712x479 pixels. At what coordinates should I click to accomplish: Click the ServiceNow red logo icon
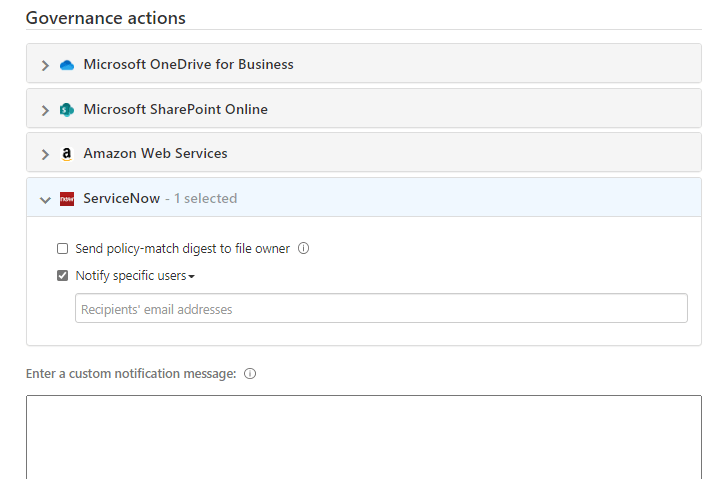tap(67, 199)
